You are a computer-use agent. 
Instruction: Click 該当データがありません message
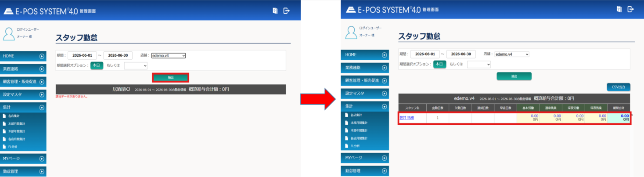(72, 97)
